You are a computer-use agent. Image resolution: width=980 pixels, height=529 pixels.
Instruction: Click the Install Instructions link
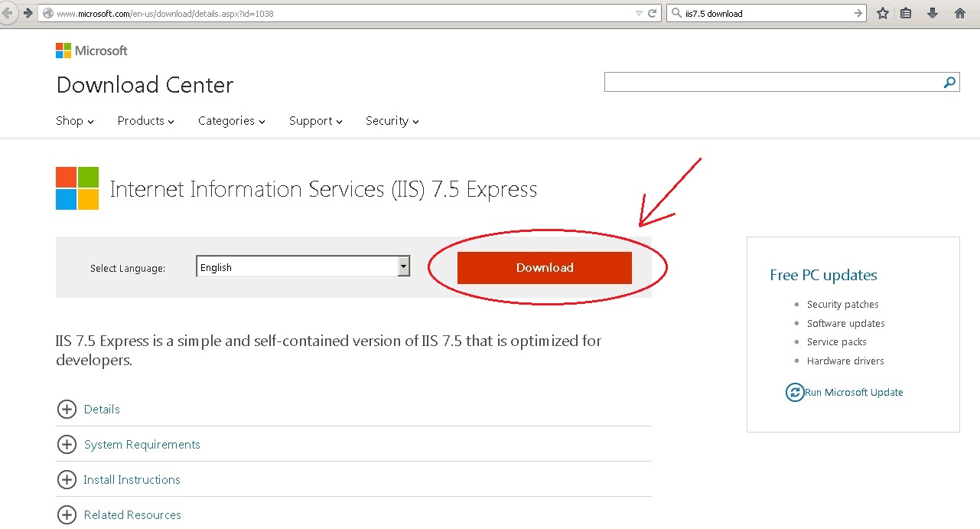coord(132,480)
